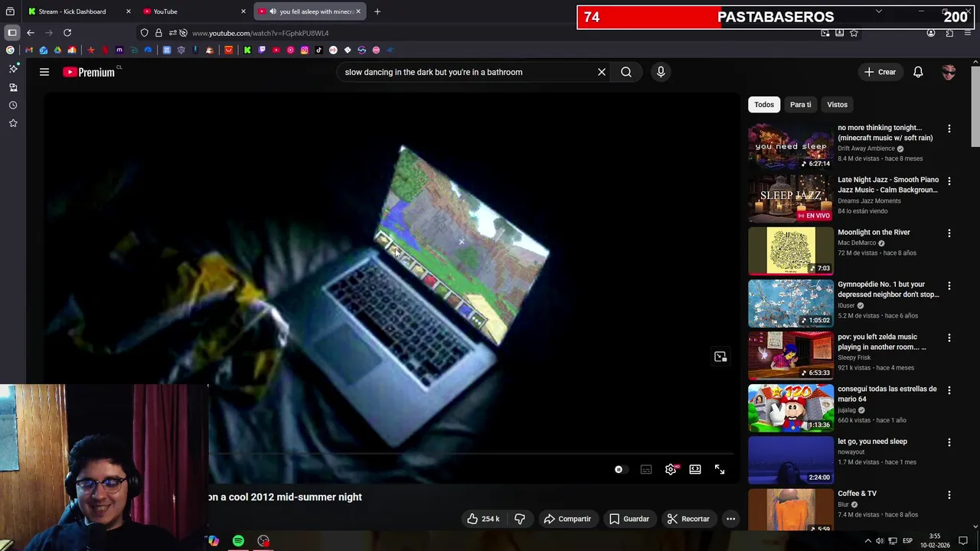Switch player to theater mode

pyautogui.click(x=695, y=469)
